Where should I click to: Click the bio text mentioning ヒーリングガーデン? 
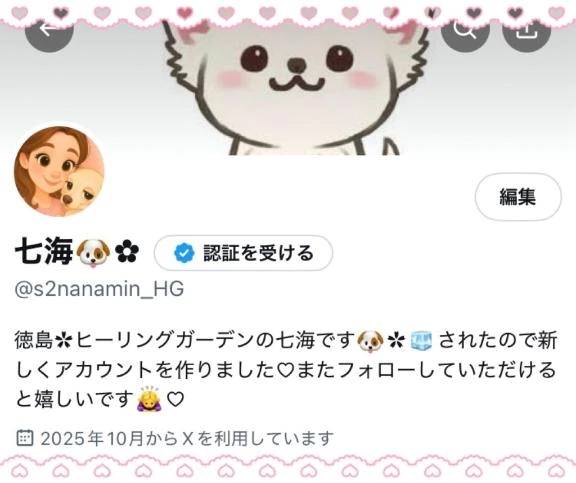pos(286,370)
